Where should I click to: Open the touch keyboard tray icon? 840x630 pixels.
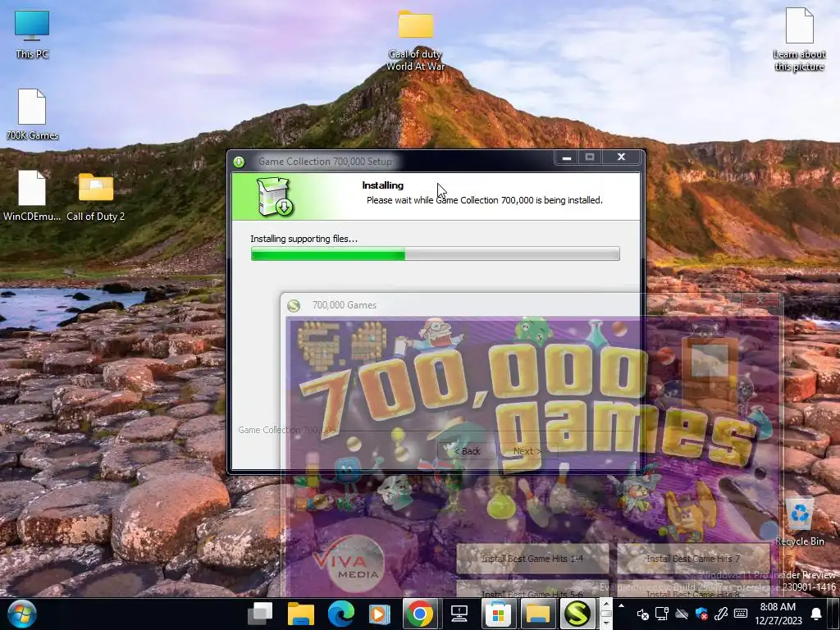[x=741, y=614]
